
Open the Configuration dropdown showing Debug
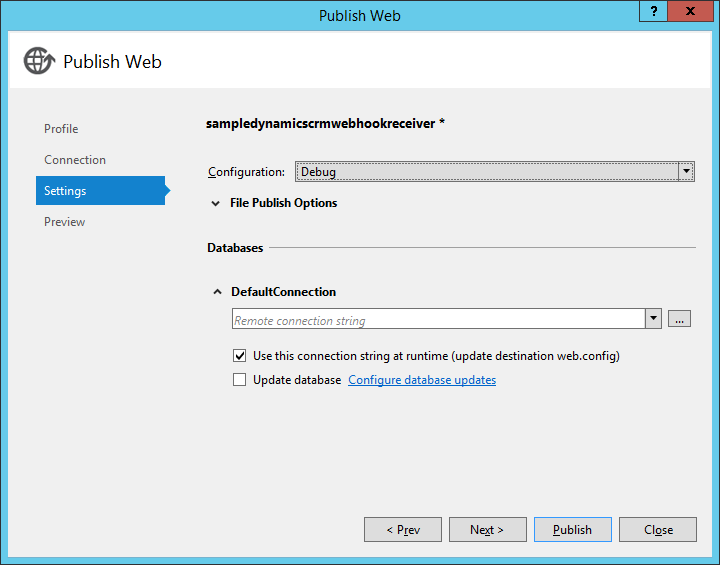[x=494, y=172]
